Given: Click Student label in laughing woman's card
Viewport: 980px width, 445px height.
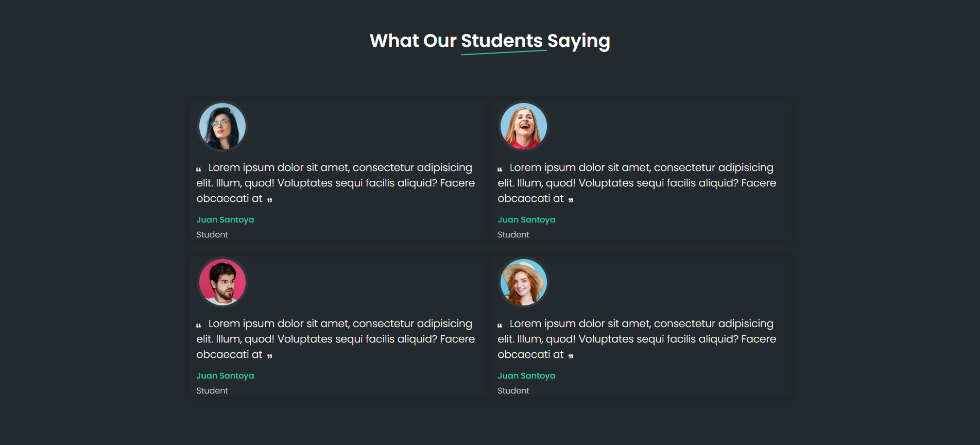Looking at the screenshot, I should [x=513, y=234].
